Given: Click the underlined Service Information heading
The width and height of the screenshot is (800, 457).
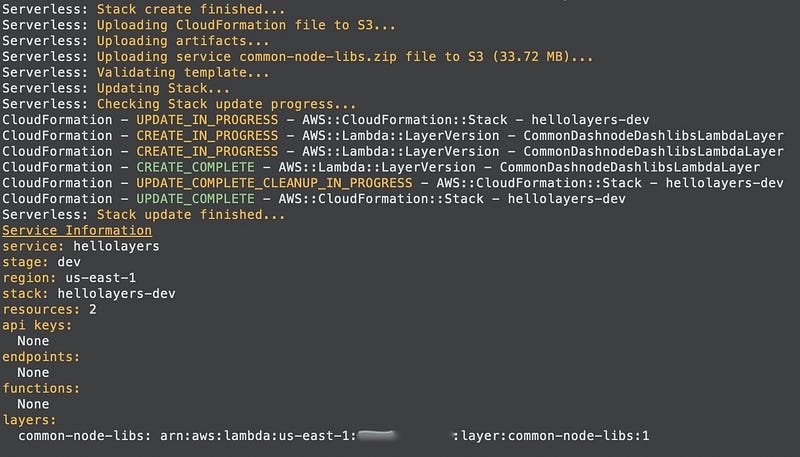Looking at the screenshot, I should tap(77, 230).
